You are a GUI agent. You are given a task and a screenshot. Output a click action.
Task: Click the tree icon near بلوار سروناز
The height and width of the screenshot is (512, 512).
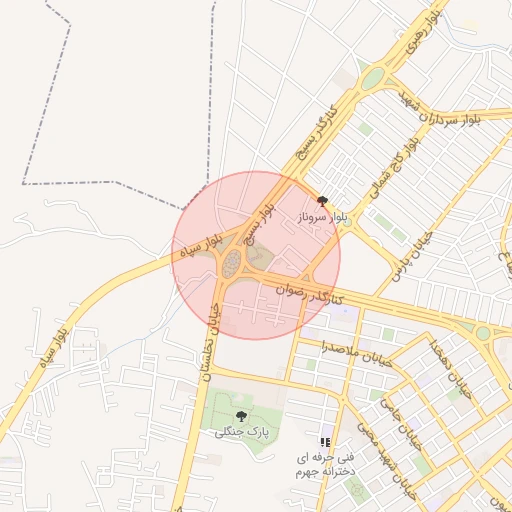pos(322,201)
